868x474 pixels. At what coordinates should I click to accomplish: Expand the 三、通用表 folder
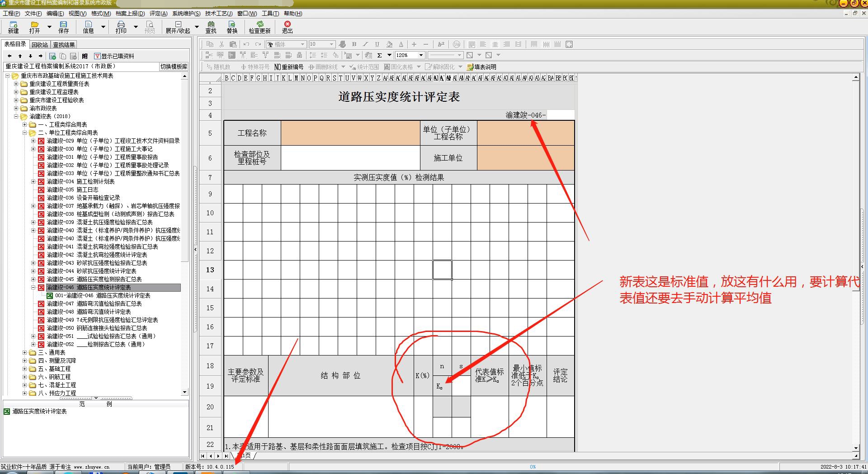click(25, 352)
